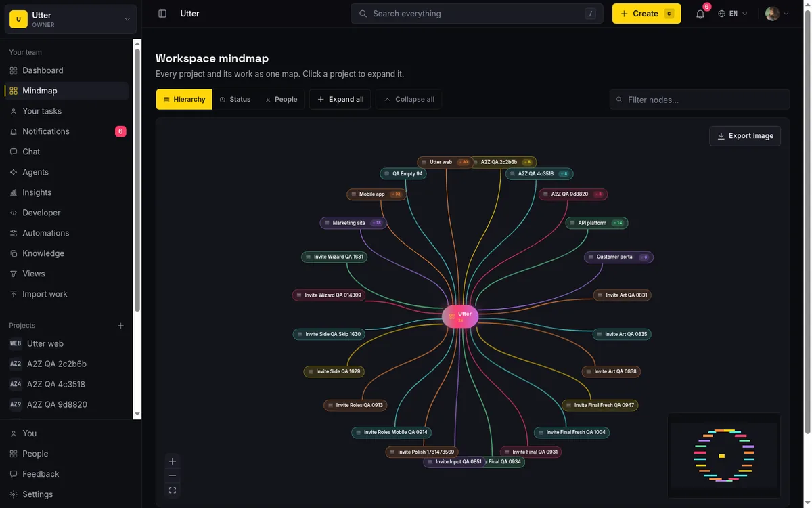Open Agents page
Screen dimensions: 812x508
click(x=66, y=172)
